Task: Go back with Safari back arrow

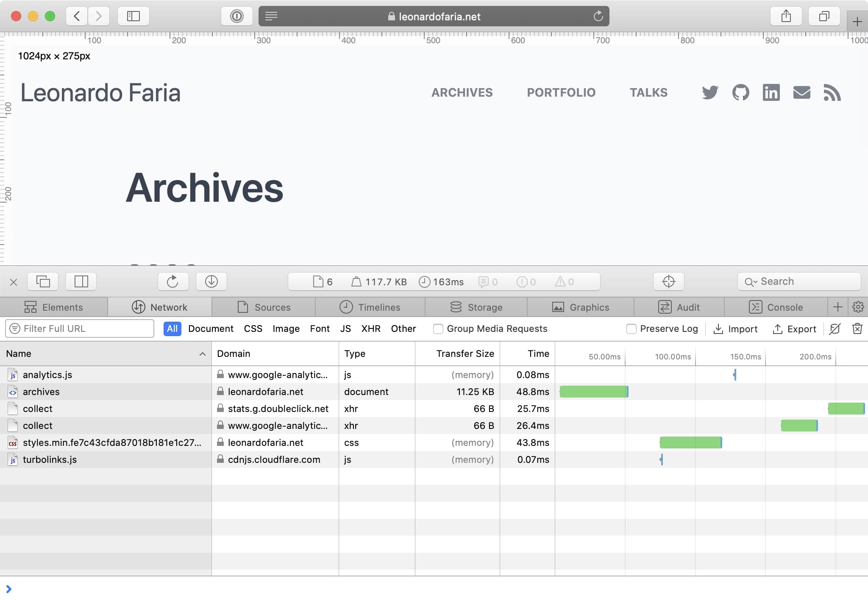Action: (77, 16)
